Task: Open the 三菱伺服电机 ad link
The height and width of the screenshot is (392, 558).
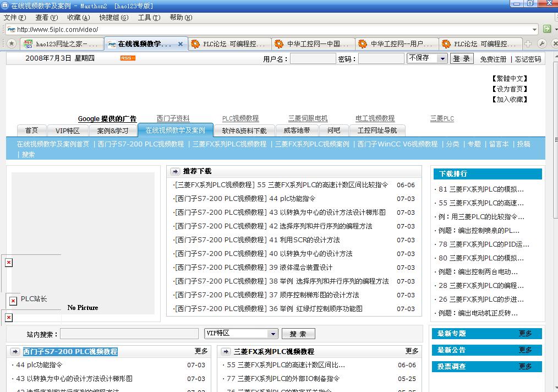Action: click(308, 118)
